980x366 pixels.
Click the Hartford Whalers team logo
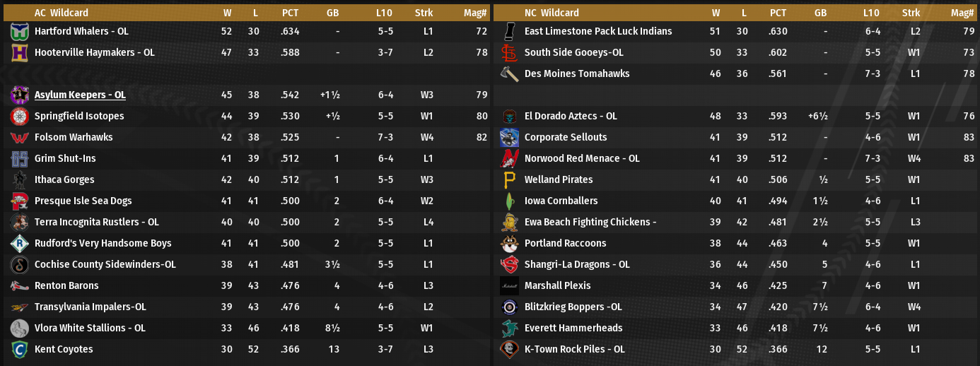pos(19,32)
